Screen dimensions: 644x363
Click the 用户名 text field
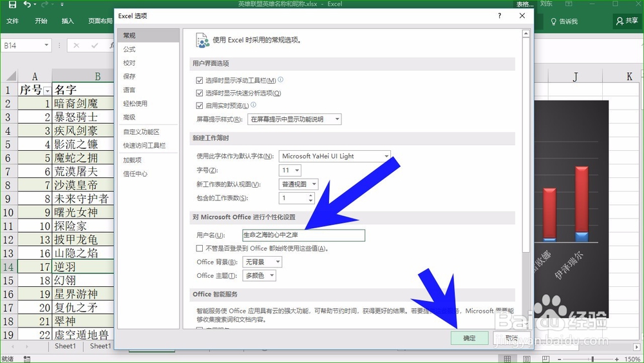point(303,235)
